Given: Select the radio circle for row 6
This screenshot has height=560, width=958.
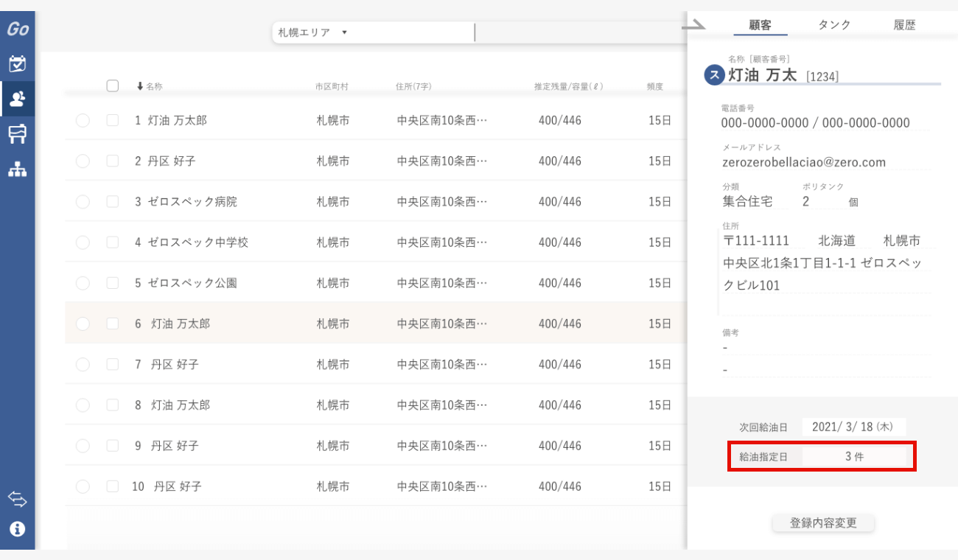Looking at the screenshot, I should coord(83,323).
